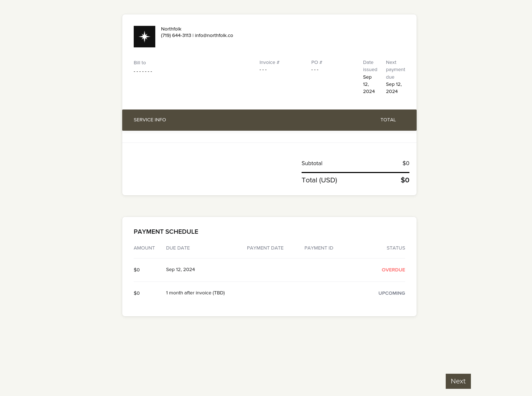Click the Sep 12, 2024 date issued value
Screen dimensions: 532x396
369,84
